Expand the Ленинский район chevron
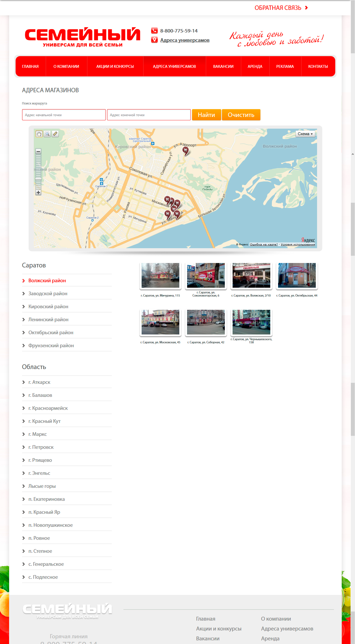Image resolution: width=355 pixels, height=644 pixels. 24,320
